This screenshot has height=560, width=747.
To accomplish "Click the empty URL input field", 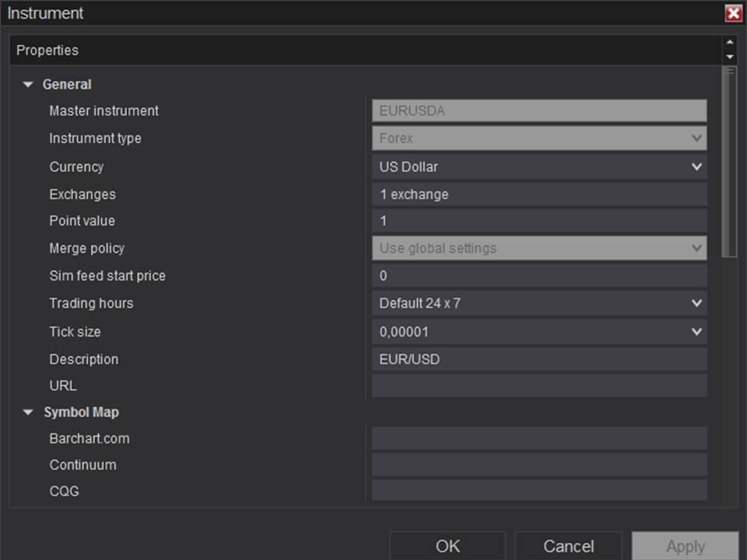I will (x=539, y=385).
